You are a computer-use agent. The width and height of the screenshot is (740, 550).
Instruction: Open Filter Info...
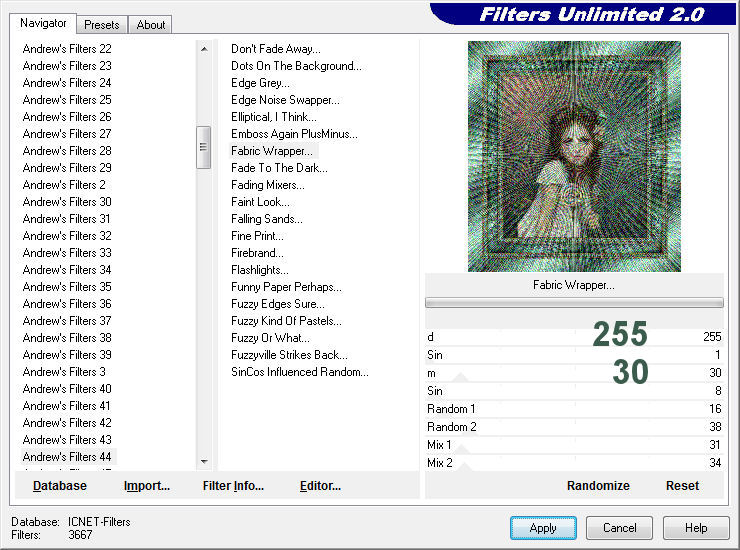click(x=233, y=486)
